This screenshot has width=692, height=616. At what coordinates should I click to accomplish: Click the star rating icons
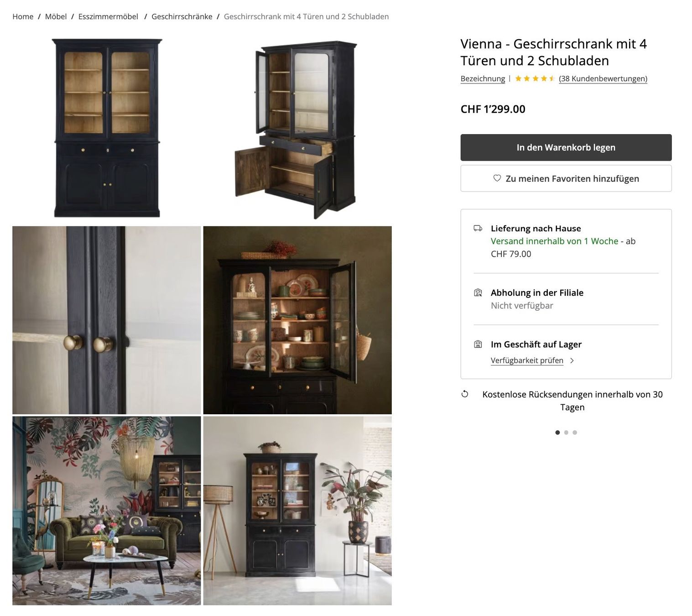535,78
